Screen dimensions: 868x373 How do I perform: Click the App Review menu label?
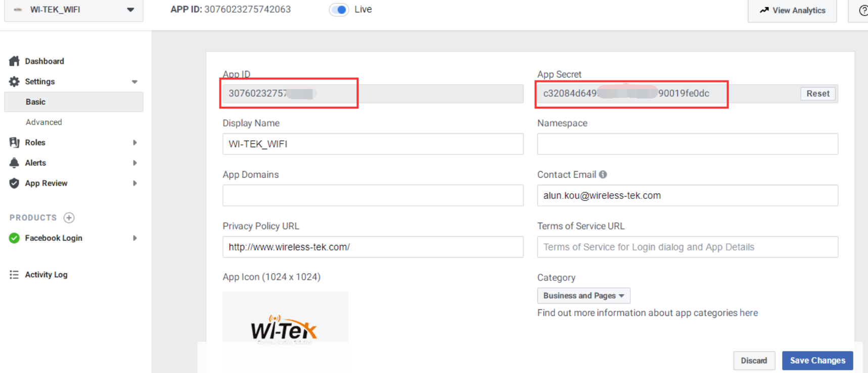[x=46, y=183]
